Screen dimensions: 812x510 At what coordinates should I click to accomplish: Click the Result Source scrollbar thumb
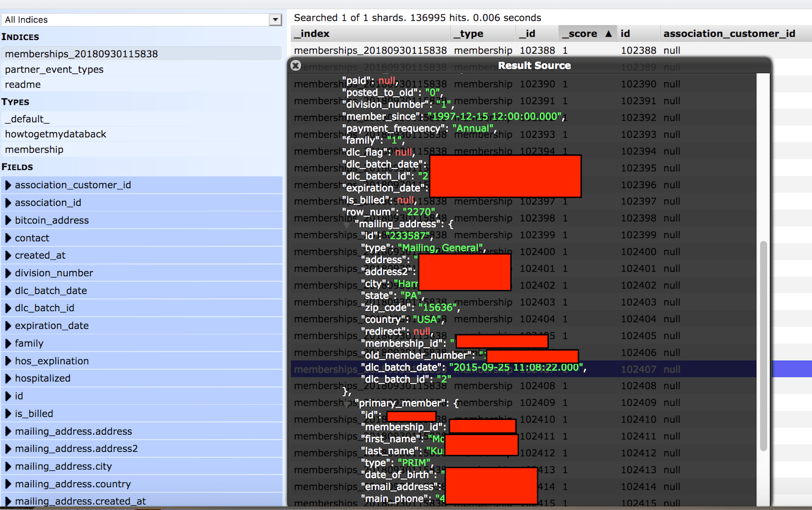point(763,346)
